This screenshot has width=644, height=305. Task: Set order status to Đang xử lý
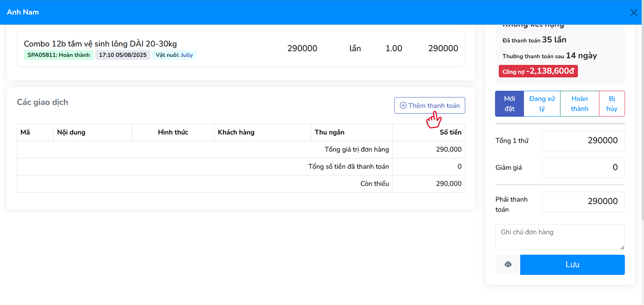(542, 104)
